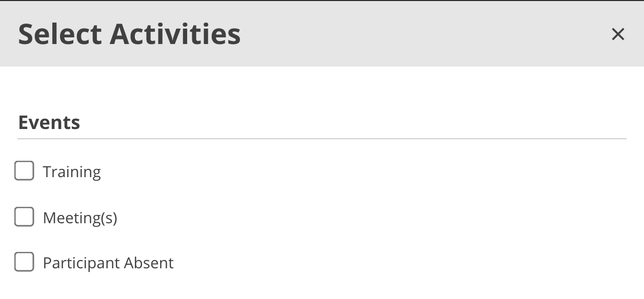This screenshot has height=299, width=644.
Task: Click the Select Activities dialog title
Action: 129,34
